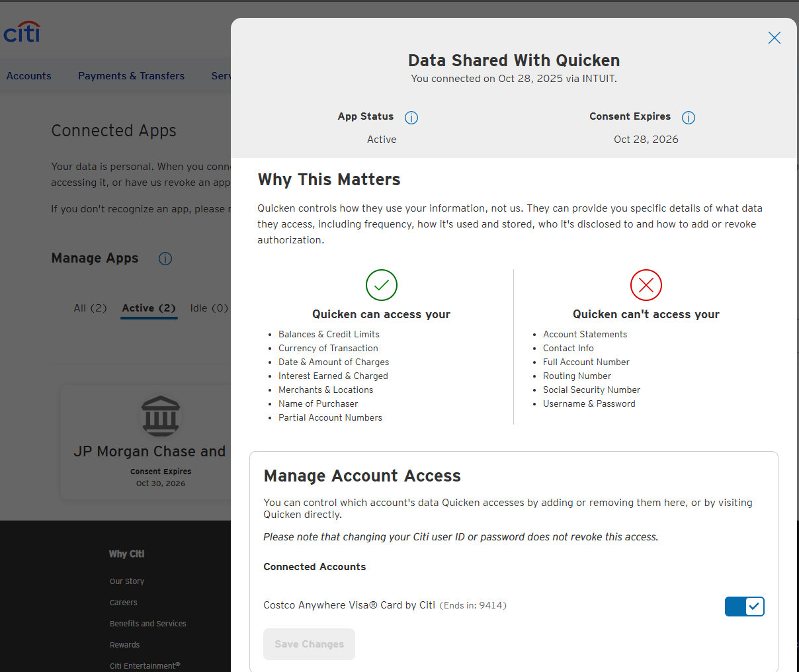799x672 pixels.
Task: Click the JP Morgan Chase bank icon
Action: [x=161, y=416]
